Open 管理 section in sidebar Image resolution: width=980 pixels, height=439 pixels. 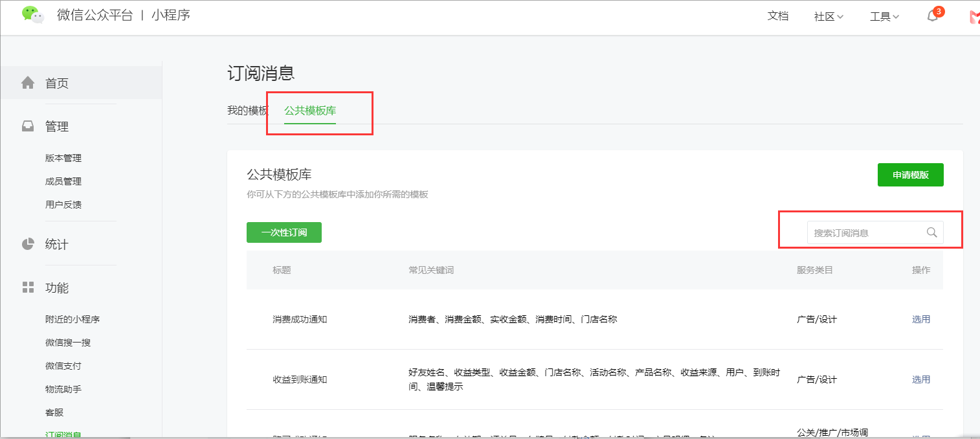[x=57, y=127]
